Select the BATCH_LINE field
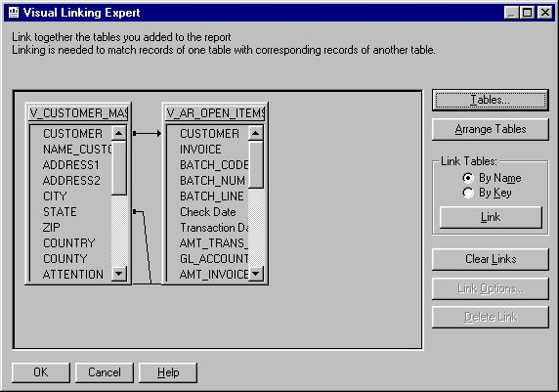The image size is (559, 392). pyautogui.click(x=212, y=196)
